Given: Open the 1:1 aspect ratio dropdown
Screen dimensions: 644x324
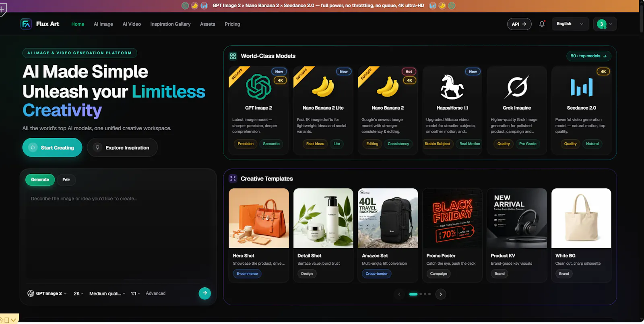Looking at the screenshot, I should pos(135,293).
